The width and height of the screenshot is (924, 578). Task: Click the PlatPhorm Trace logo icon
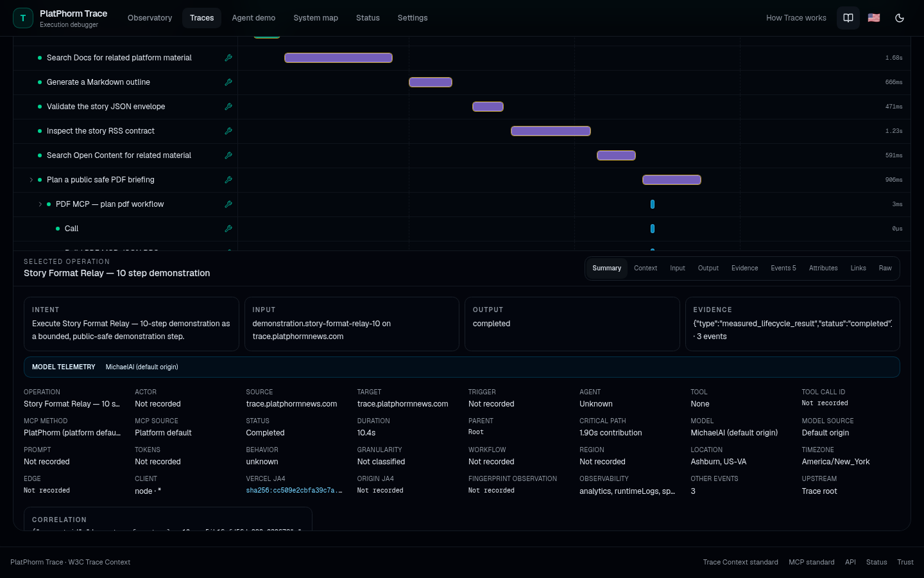pyautogui.click(x=23, y=18)
